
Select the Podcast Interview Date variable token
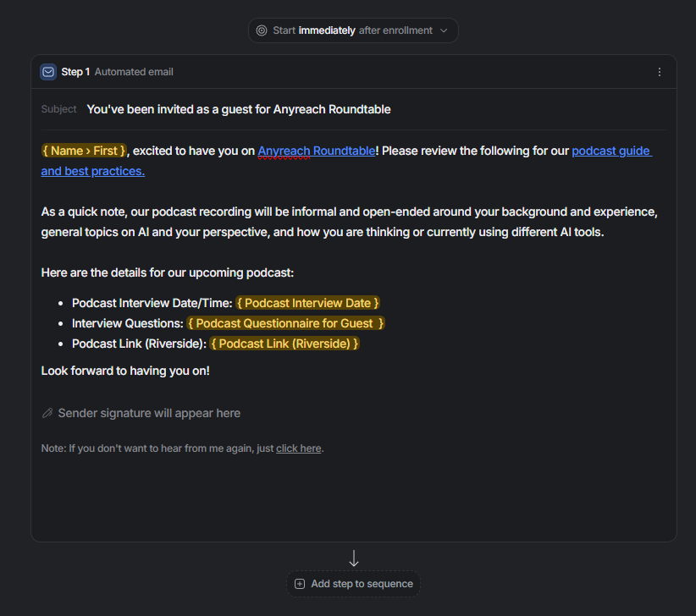[x=307, y=303]
